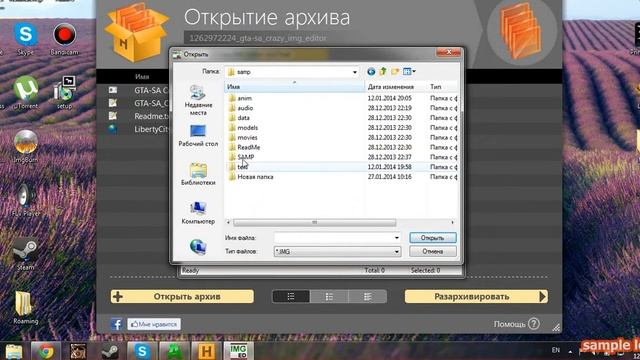This screenshot has width=640, height=360.
Task: Go up one folder level
Action: [x=383, y=72]
